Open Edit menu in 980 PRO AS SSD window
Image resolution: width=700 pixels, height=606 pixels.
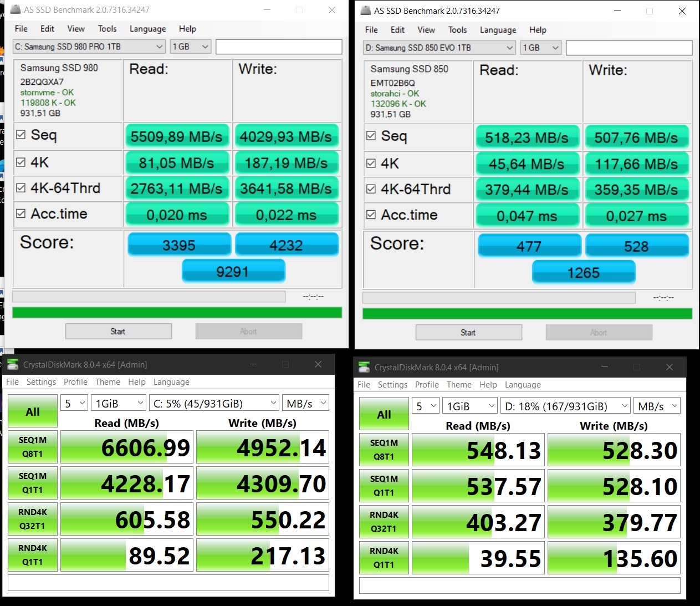coord(47,29)
